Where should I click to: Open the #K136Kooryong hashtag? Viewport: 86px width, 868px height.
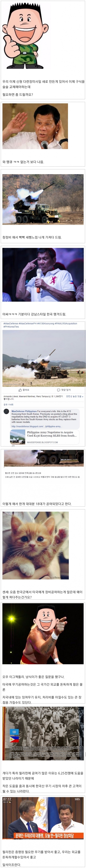point(45,324)
